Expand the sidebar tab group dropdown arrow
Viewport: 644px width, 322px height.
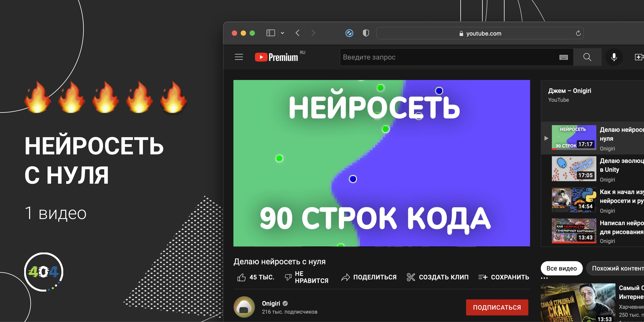[282, 33]
